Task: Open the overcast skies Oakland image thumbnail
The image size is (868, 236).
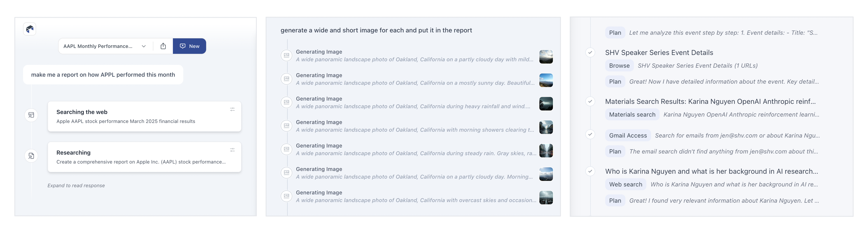Action: pos(546,198)
